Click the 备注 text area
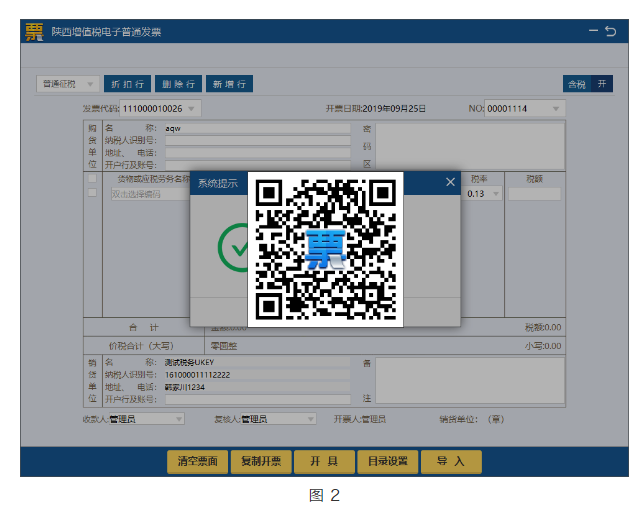The height and width of the screenshot is (511, 639). (470, 381)
